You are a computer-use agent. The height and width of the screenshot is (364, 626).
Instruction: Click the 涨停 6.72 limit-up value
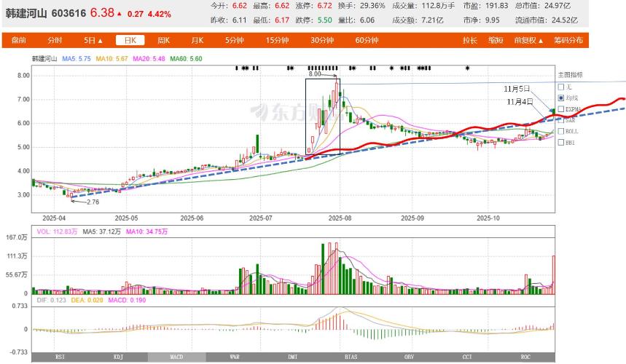(x=324, y=6)
